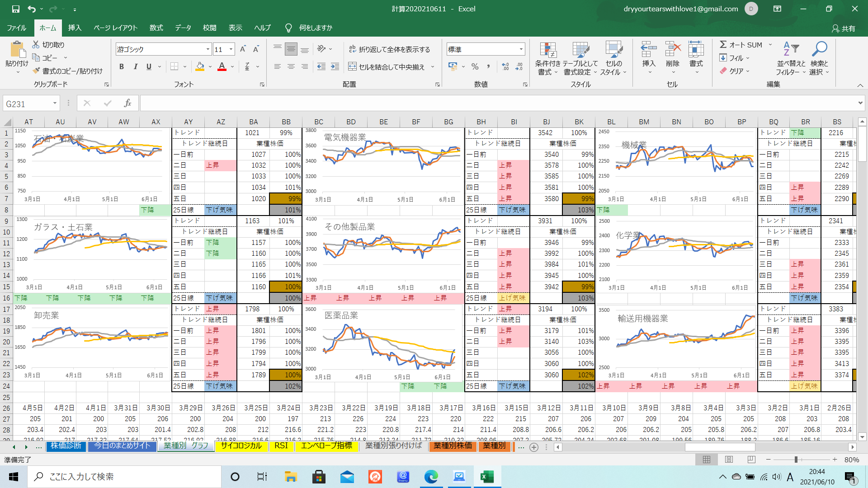Click the 共有 share button
This screenshot has width=868, height=488.
[844, 28]
